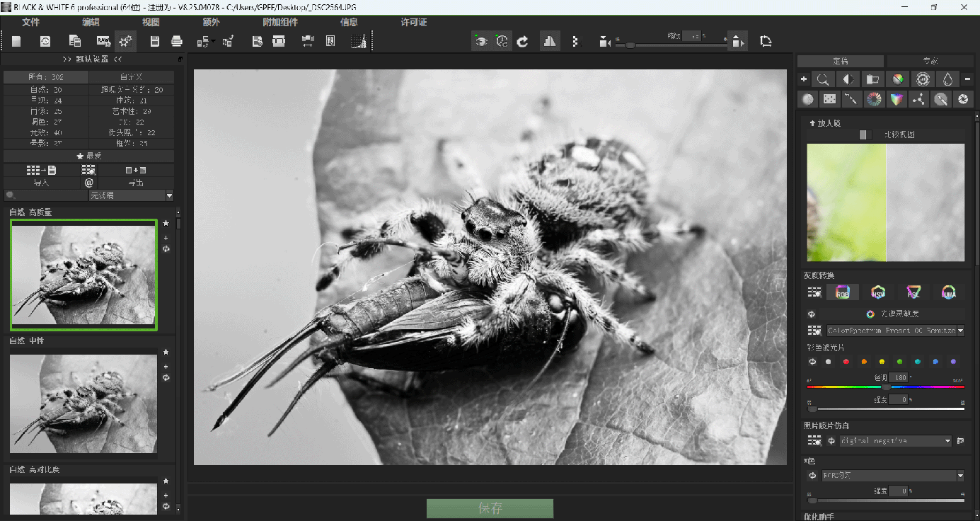The width and height of the screenshot is (980, 521).
Task: Select the LUMA grayscale conversion mode
Action: point(948,292)
